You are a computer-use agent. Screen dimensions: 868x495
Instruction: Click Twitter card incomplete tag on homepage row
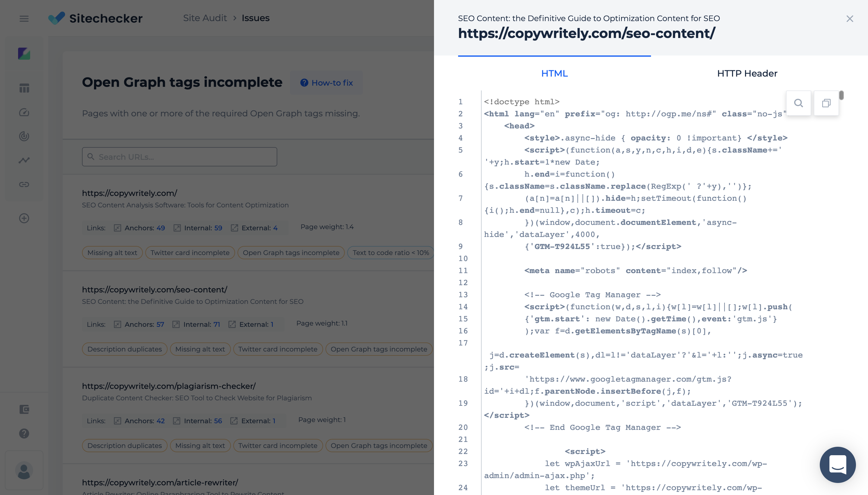coord(190,252)
